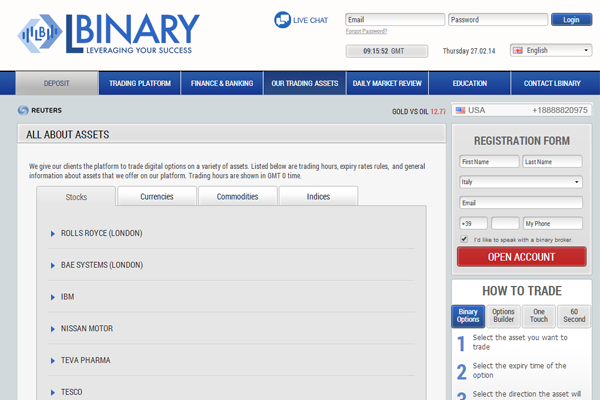Switch to the Currencies tab
Screen dimensions: 600x400
click(x=157, y=196)
